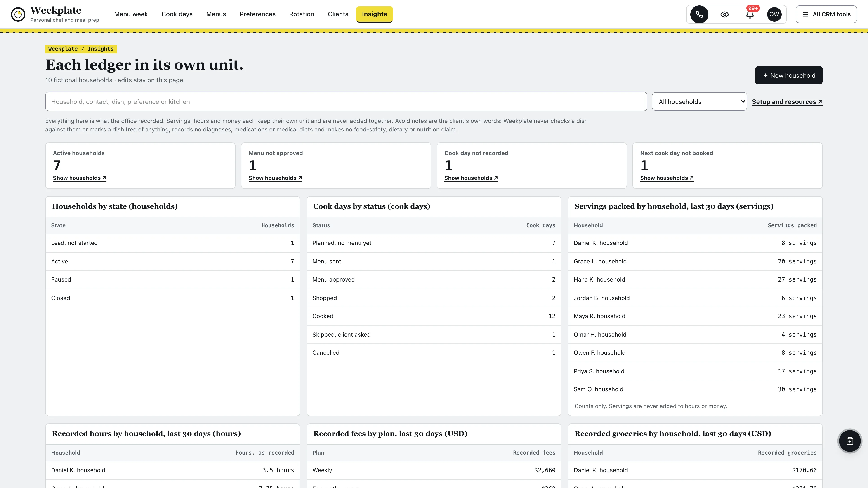Open the floating clipboard button
Viewport: 868px width, 488px height.
point(850,441)
